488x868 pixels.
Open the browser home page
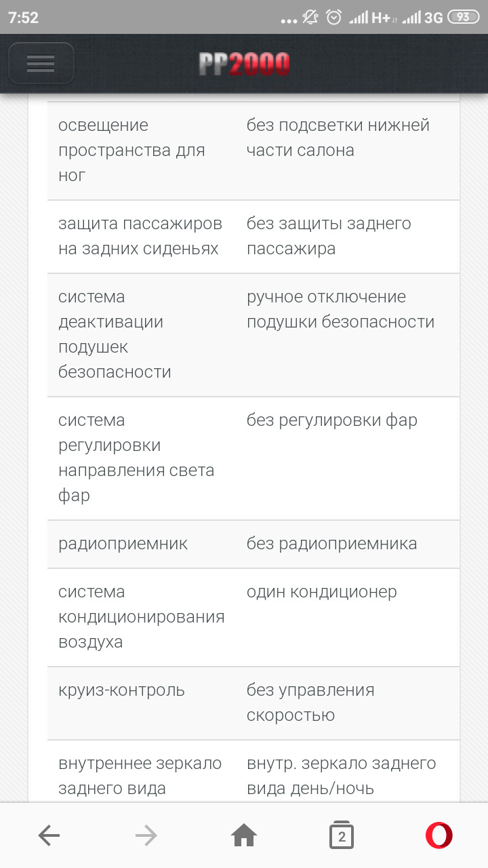click(244, 836)
